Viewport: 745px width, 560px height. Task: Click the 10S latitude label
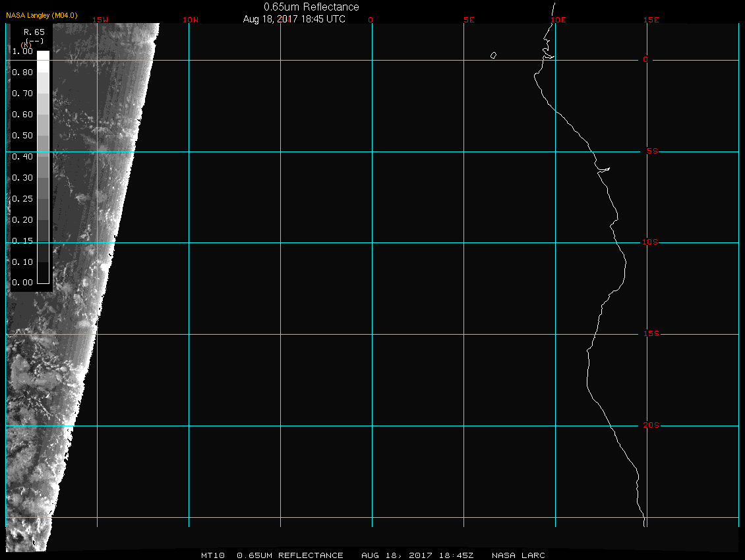650,242
